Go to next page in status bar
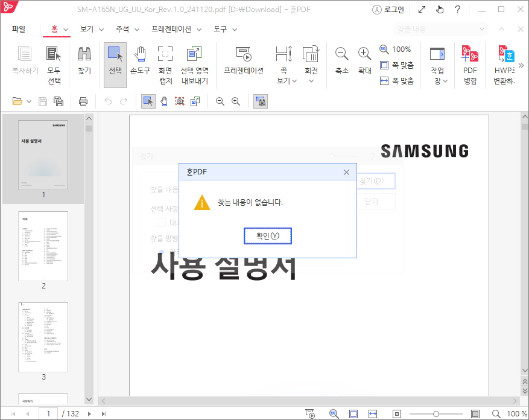The height and width of the screenshot is (420, 529). click(x=89, y=414)
